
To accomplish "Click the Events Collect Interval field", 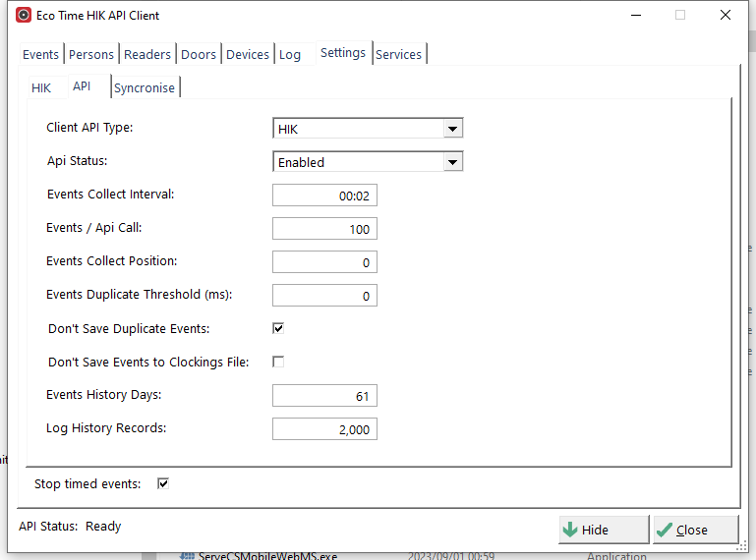I will [324, 196].
